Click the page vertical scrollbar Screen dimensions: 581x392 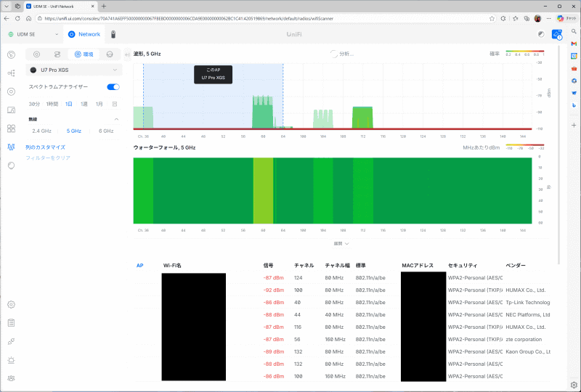559,155
